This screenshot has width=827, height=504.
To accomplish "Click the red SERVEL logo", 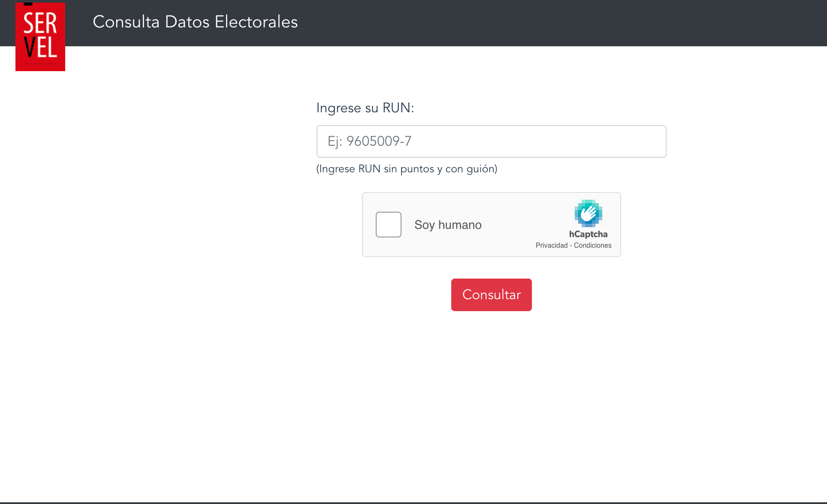I will 40,37.
